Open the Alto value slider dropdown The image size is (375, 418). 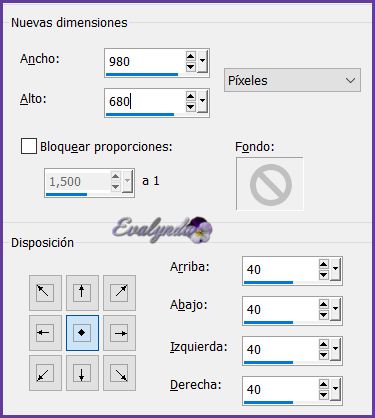(x=202, y=101)
